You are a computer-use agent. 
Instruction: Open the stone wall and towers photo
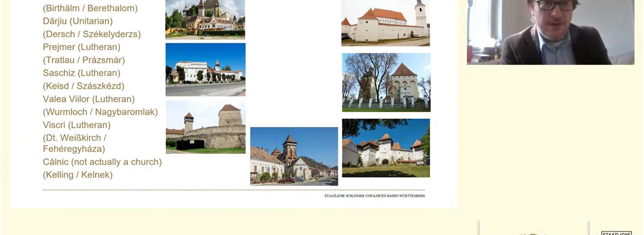[205, 127]
